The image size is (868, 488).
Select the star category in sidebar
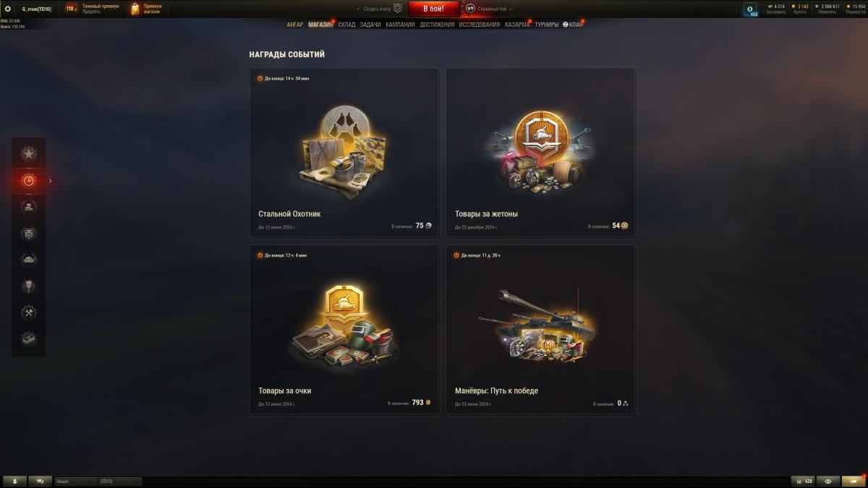point(28,153)
